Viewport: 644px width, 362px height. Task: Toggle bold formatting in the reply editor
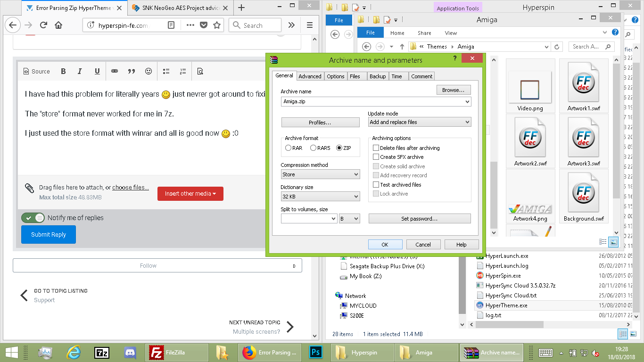63,71
